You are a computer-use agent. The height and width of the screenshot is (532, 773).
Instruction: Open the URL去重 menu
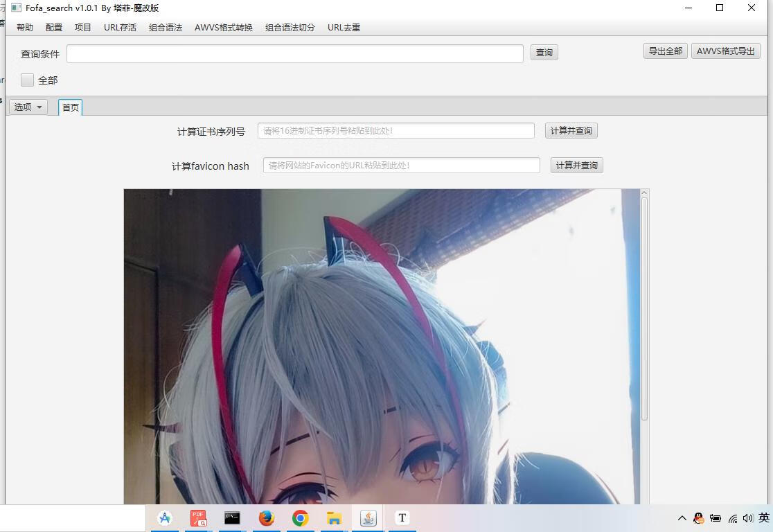(344, 28)
